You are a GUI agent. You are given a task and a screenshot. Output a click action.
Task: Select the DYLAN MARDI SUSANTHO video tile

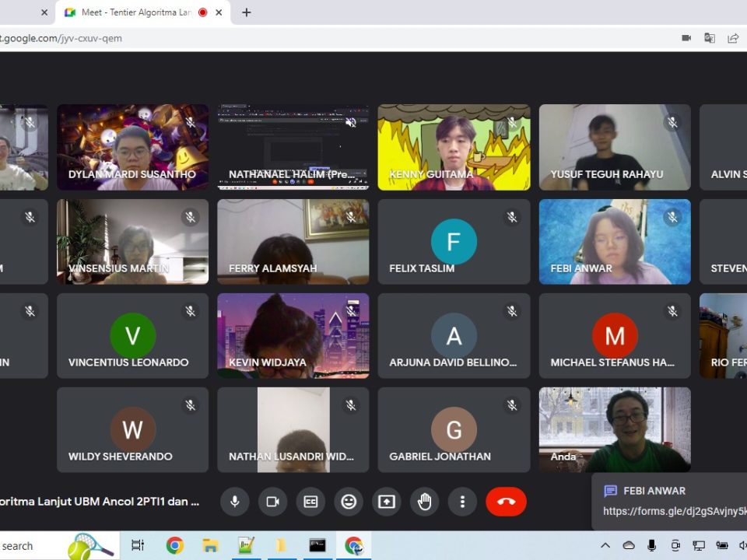(132, 147)
